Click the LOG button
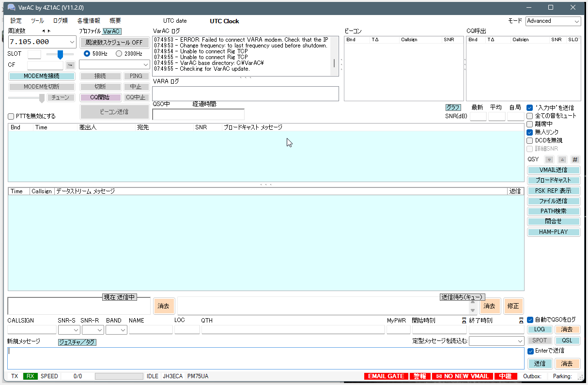The height and width of the screenshot is (385, 588). (540, 329)
